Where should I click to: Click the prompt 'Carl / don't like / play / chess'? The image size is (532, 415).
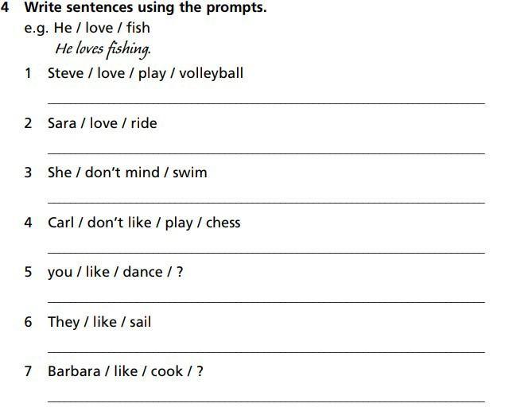[144, 223]
